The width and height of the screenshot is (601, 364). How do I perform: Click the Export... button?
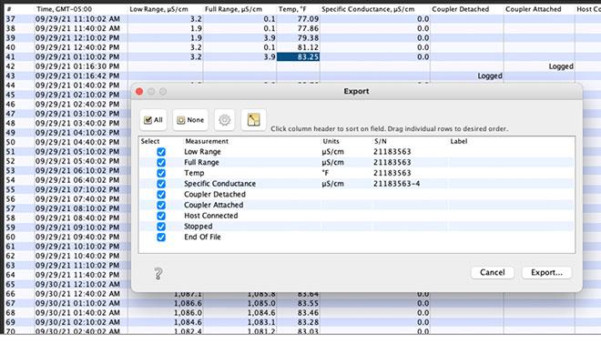coord(546,272)
